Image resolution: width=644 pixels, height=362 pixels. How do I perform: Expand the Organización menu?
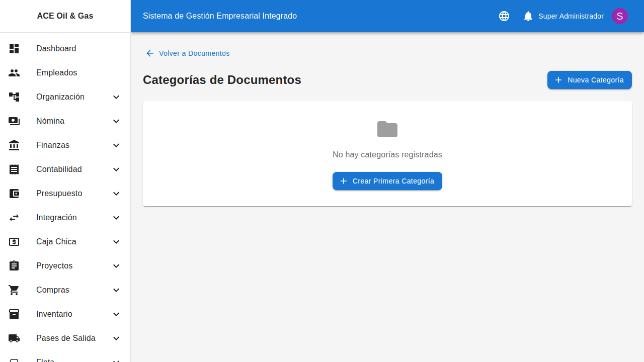116,97
